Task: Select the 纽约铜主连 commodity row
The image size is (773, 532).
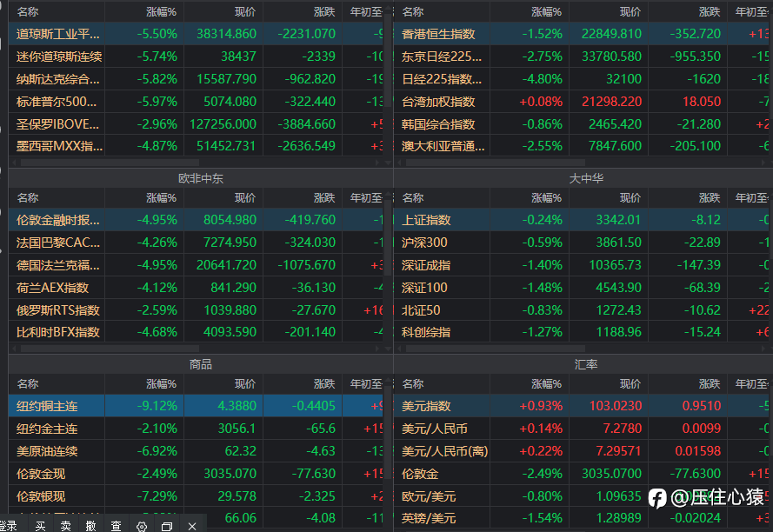Action: coord(48,406)
